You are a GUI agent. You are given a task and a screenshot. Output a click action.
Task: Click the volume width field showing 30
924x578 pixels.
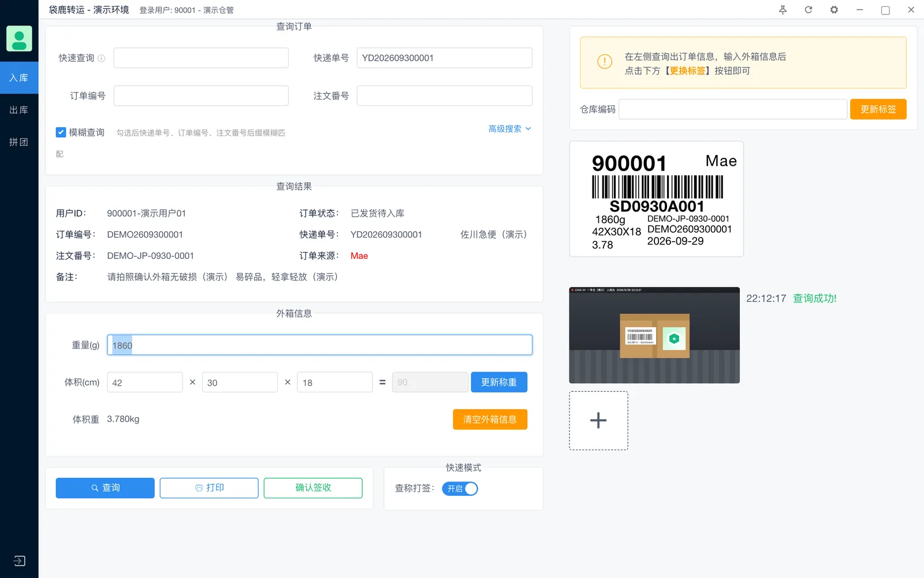[240, 382]
